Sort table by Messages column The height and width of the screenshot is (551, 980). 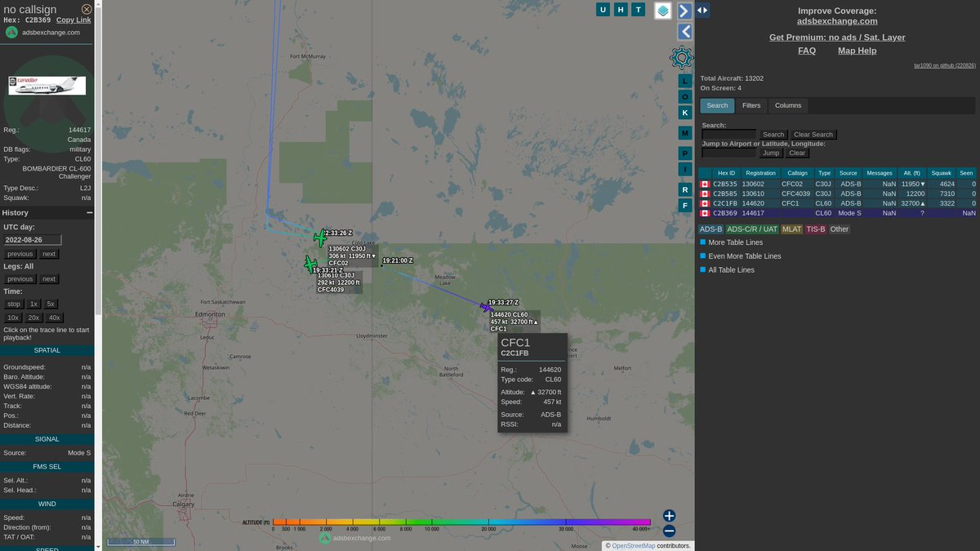880,173
